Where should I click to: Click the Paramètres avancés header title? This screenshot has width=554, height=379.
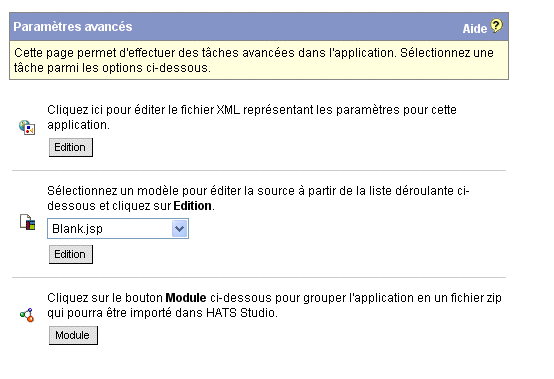73,27
